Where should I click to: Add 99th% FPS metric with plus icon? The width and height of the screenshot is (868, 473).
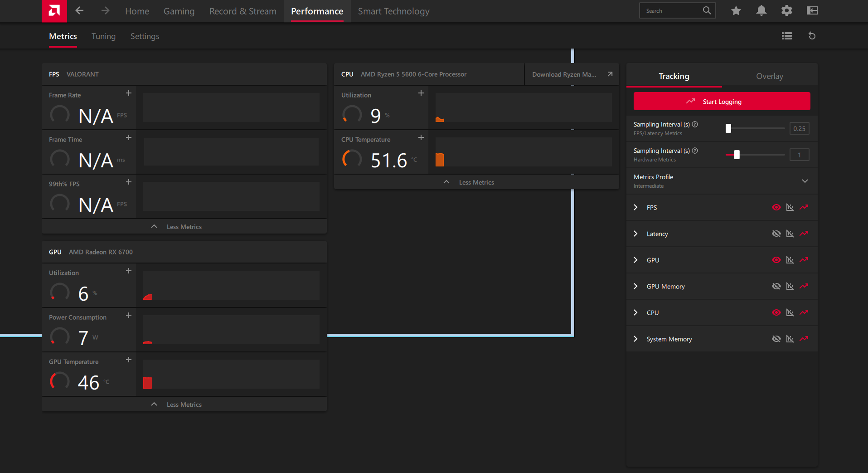(x=129, y=182)
